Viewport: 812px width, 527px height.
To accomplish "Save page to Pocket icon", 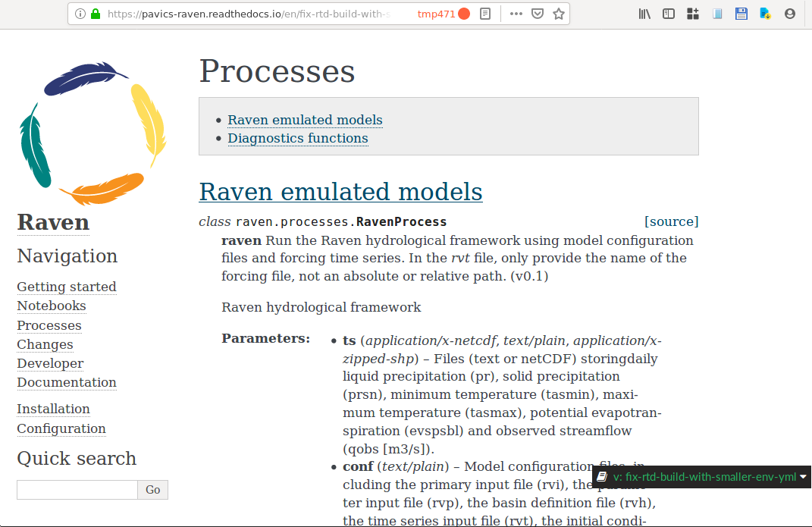I will 538,14.
